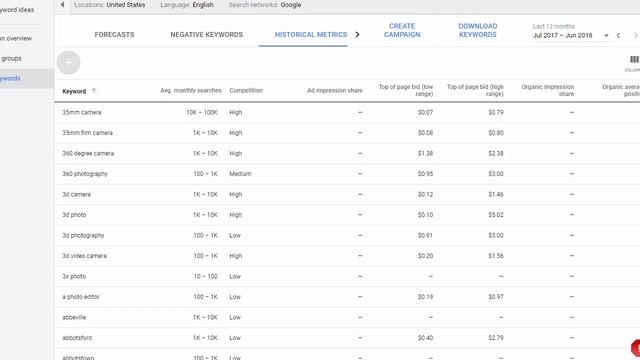
Task: Select the '360 degree camera' keyword
Action: (88, 153)
